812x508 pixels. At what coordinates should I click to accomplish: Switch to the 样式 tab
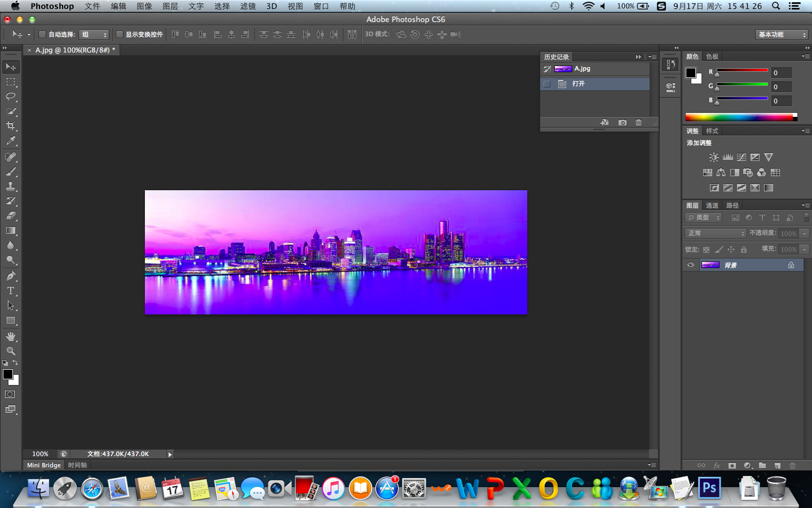tap(712, 131)
